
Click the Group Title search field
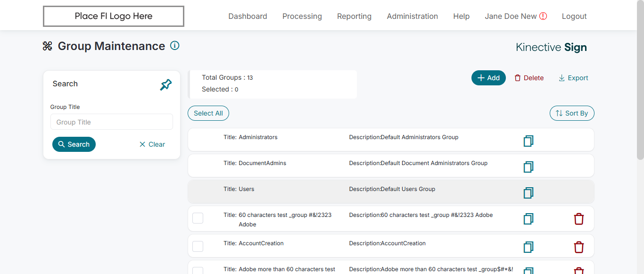pyautogui.click(x=112, y=122)
